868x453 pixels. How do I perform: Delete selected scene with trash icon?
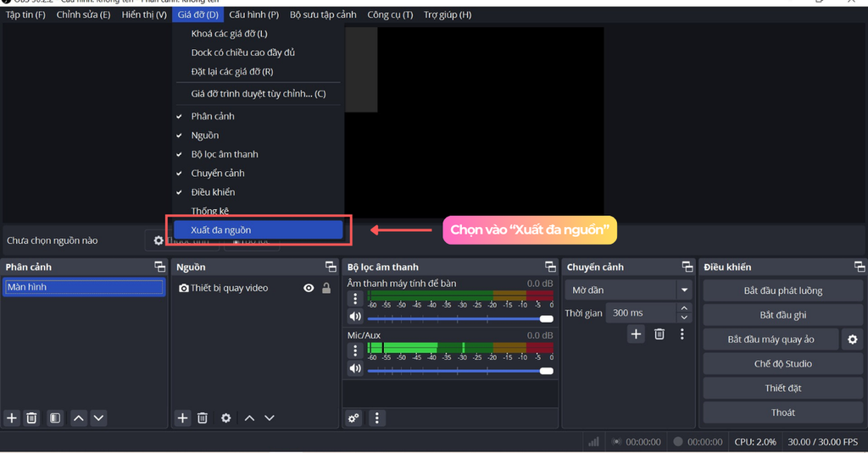pos(31,418)
